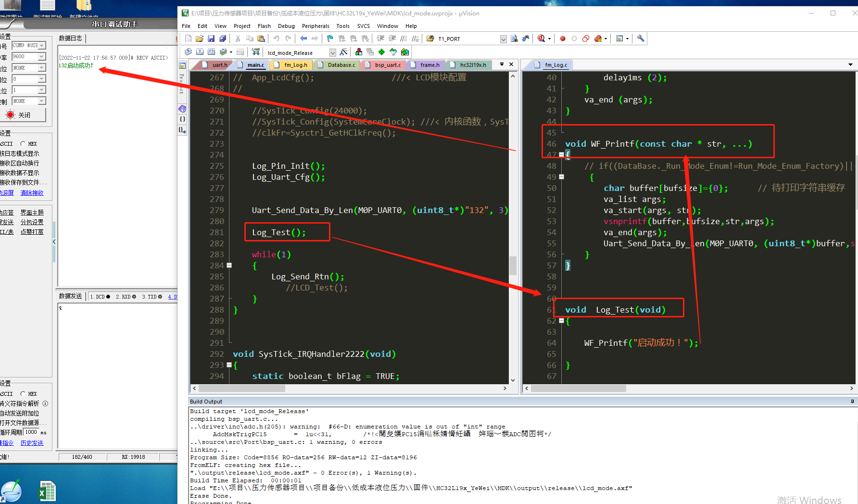Start the debug session with magnifier icon
This screenshot has width=858, height=504.
coord(542,38)
